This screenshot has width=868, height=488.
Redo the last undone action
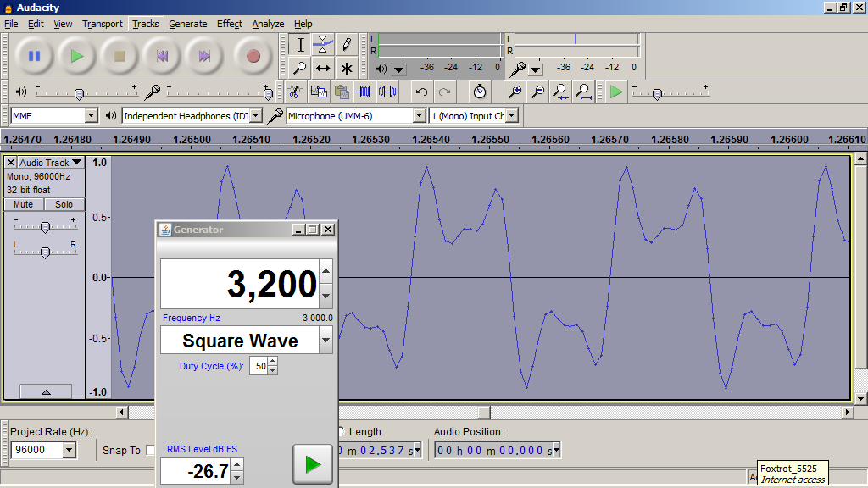pyautogui.click(x=444, y=91)
